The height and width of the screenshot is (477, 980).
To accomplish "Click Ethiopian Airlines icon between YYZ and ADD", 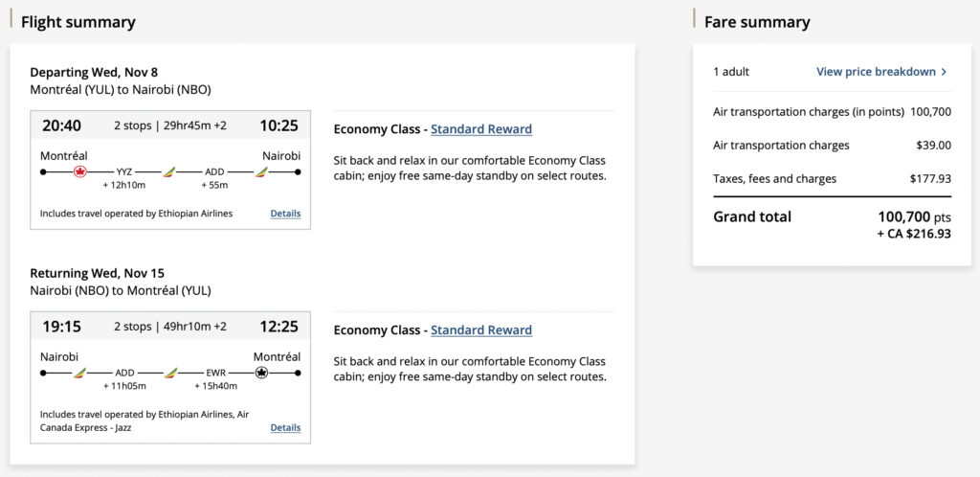I will click(x=168, y=172).
